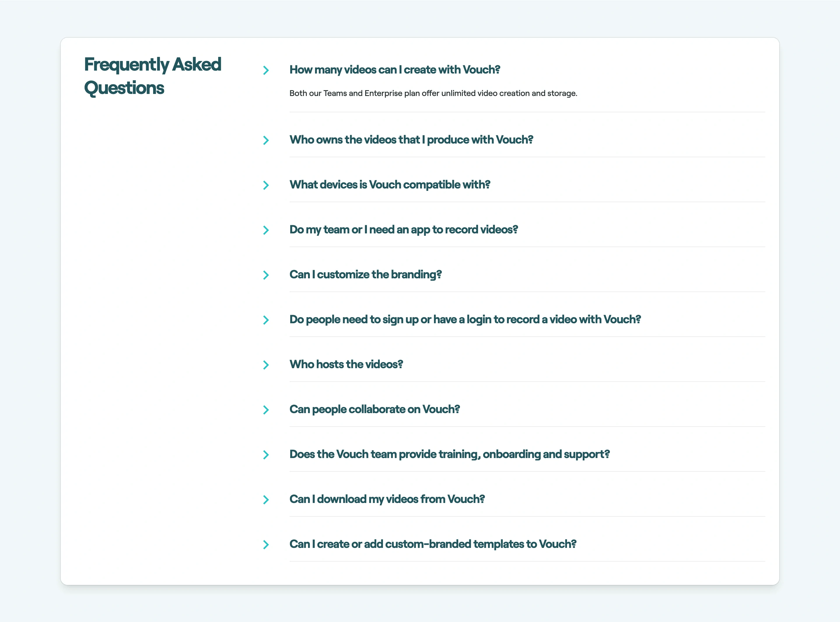The height and width of the screenshot is (622, 840).
Task: Expand the chevron next to 'Who owns the videos'
Action: click(x=267, y=140)
